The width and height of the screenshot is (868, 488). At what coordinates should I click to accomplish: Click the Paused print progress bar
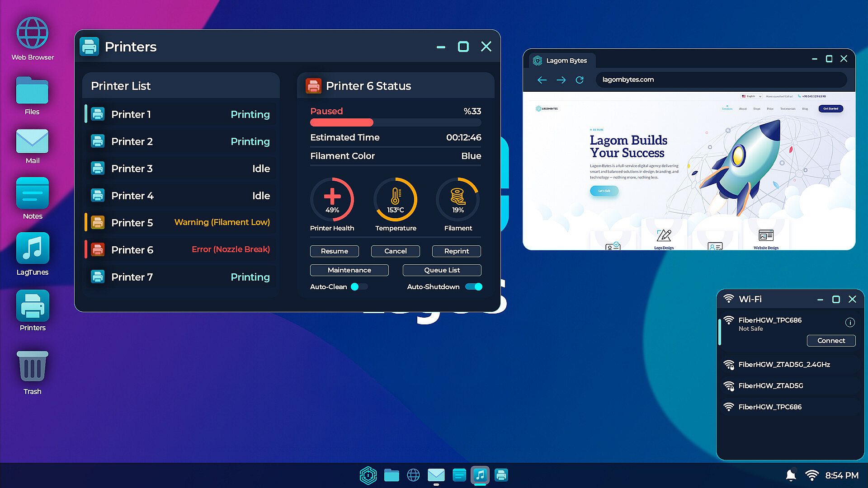click(x=395, y=122)
